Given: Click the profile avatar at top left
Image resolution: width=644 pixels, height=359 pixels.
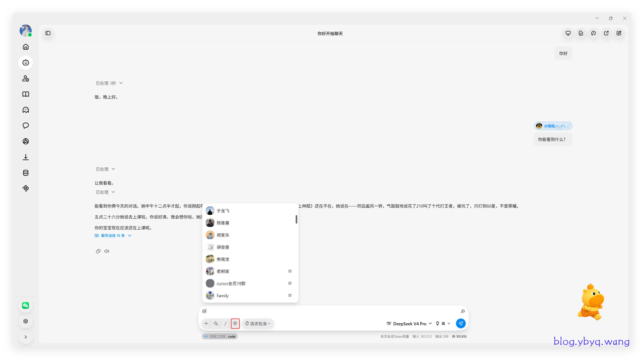Looking at the screenshot, I should pyautogui.click(x=25, y=31).
